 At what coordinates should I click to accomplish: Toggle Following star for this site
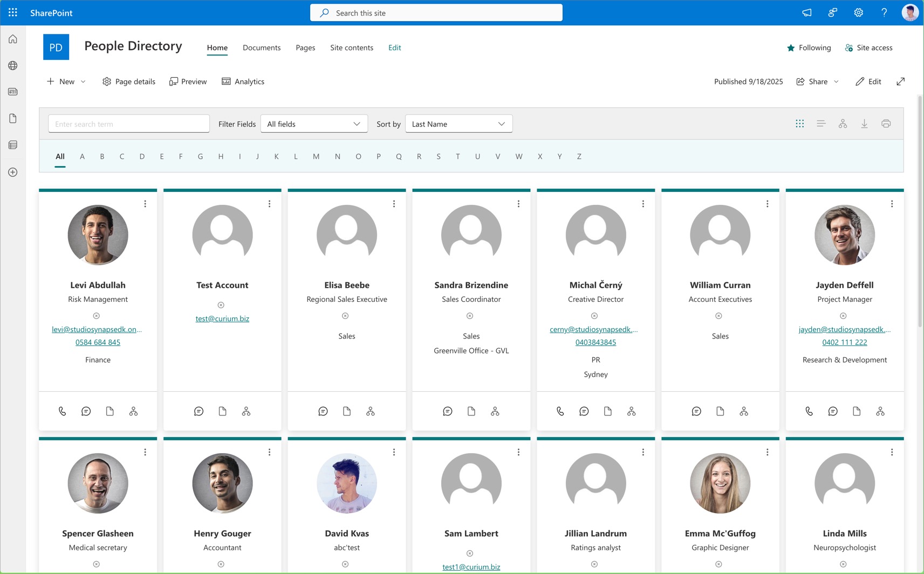coord(791,48)
